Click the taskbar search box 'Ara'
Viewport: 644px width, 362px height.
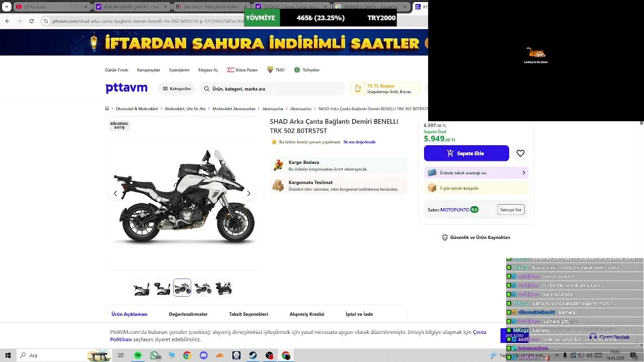tap(65, 355)
